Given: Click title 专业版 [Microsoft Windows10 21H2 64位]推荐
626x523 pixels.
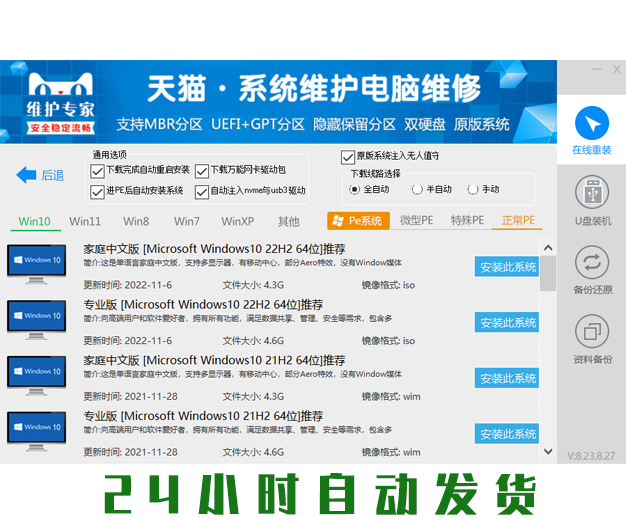Looking at the screenshot, I should (x=203, y=416).
